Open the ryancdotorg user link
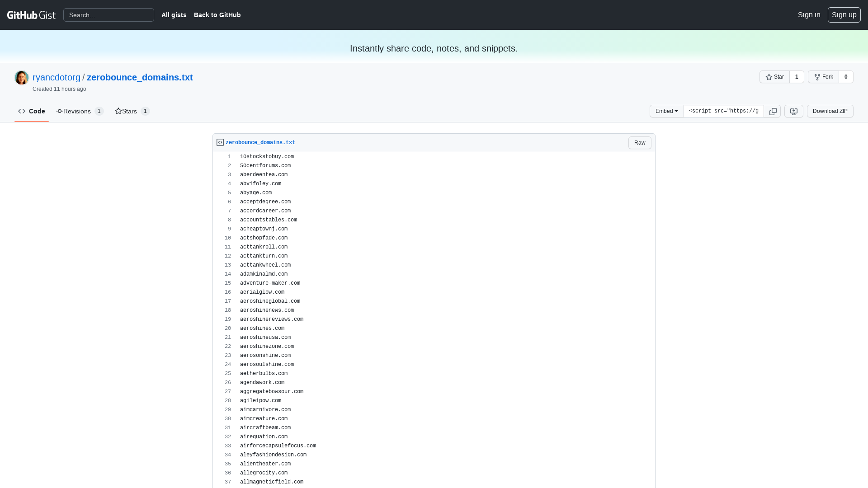This screenshot has height=488, width=868. 56,77
